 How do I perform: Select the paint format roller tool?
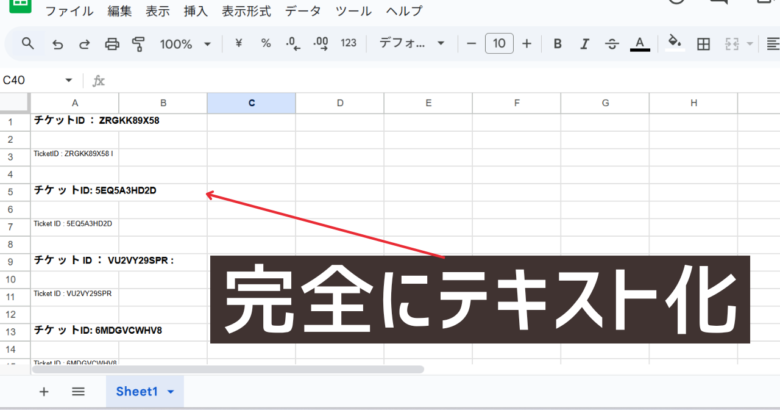[x=139, y=44]
